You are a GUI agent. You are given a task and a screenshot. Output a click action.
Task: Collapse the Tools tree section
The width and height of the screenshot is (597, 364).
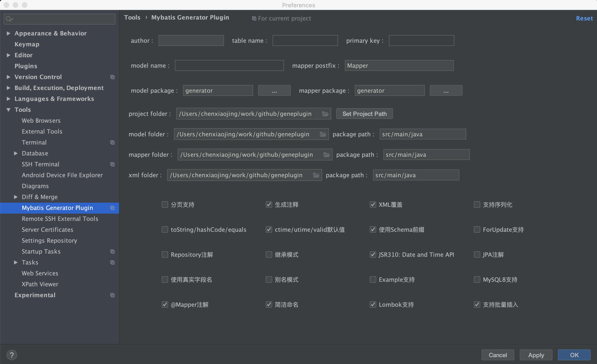pyautogui.click(x=8, y=110)
